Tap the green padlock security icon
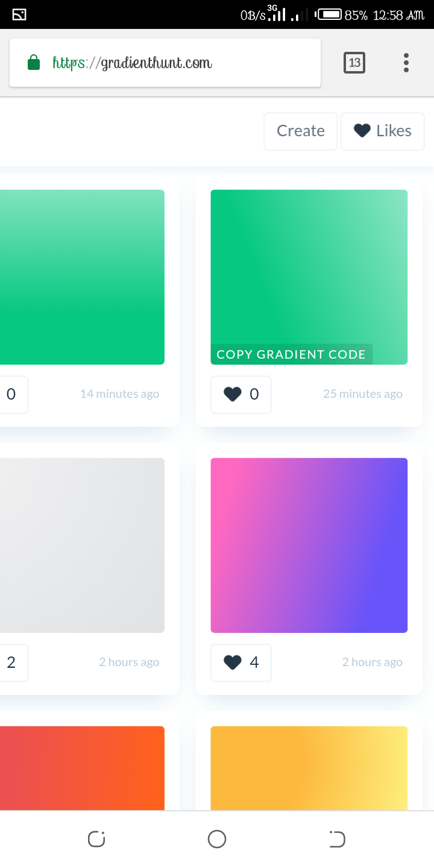 click(x=34, y=62)
